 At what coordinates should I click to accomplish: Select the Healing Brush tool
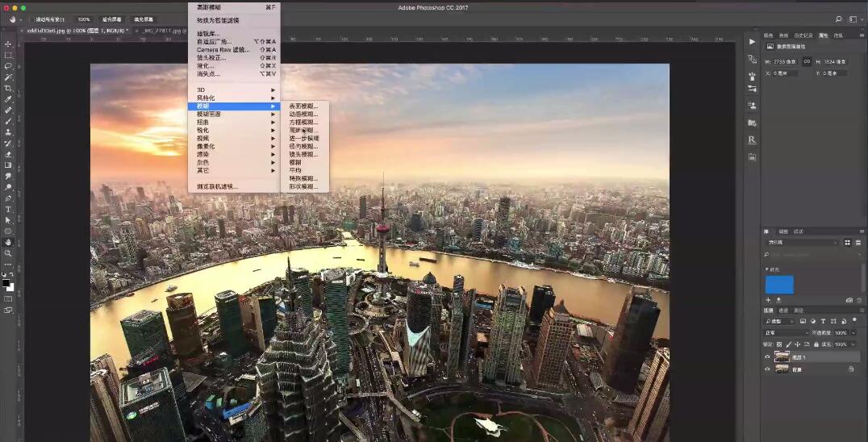tap(8, 110)
